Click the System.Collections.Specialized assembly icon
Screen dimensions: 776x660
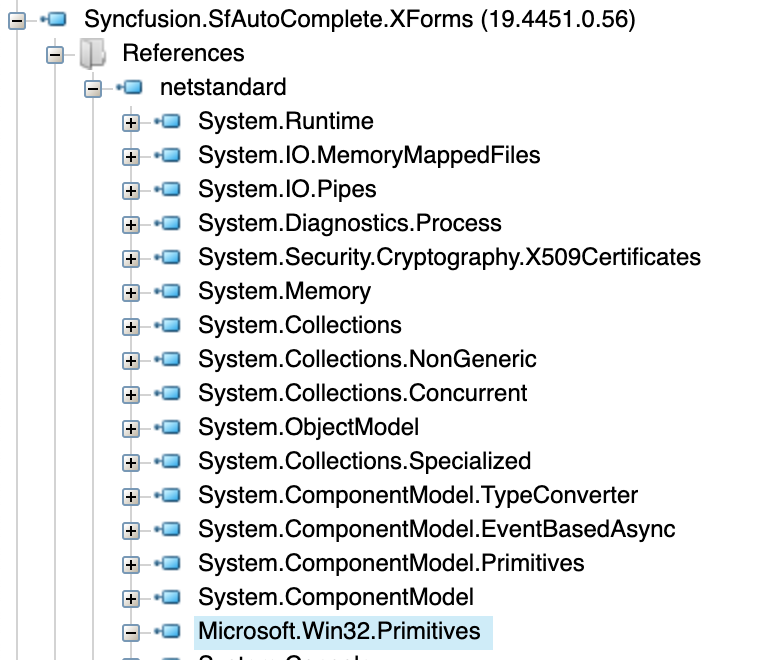pos(168,462)
